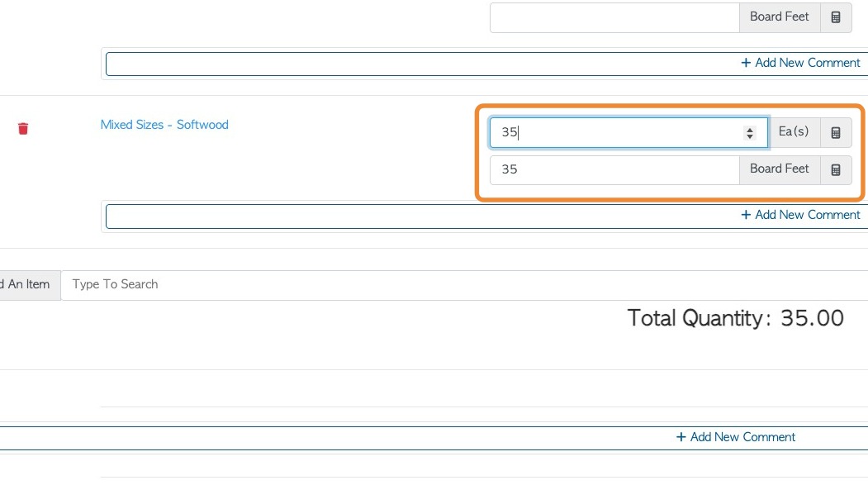Increase Ea(s) quantity with up arrow
Screen dimensions: 868x485
[x=750, y=129]
